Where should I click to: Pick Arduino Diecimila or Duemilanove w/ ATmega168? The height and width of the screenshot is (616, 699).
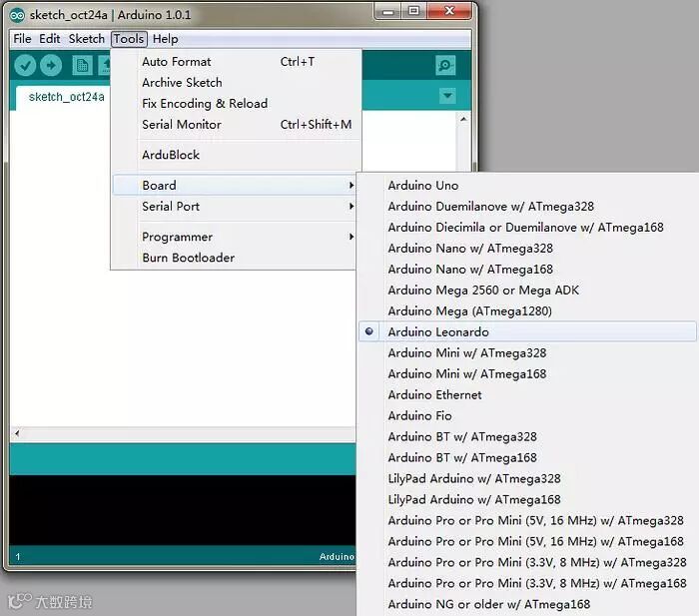(527, 227)
